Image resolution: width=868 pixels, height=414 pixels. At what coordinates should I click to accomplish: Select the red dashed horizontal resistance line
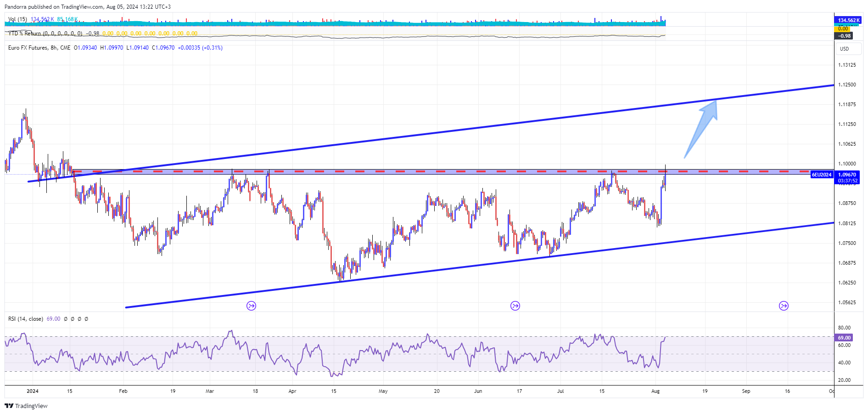coord(441,171)
